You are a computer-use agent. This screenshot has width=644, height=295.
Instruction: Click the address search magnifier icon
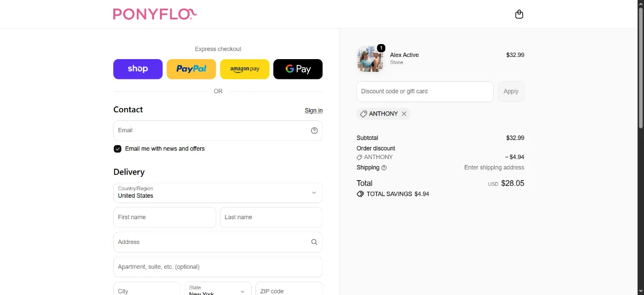(x=314, y=242)
